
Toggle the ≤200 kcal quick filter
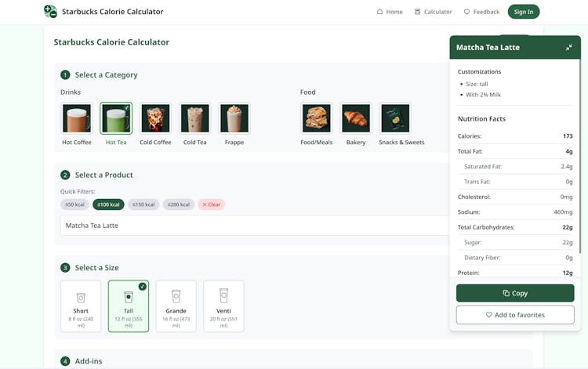click(x=179, y=204)
